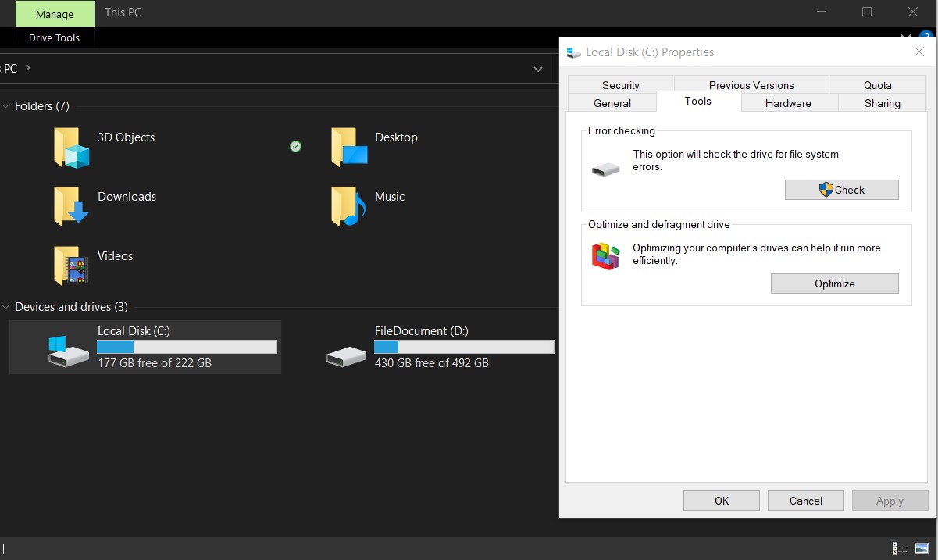Expand the Explorer ribbon with chevron

pos(906,36)
